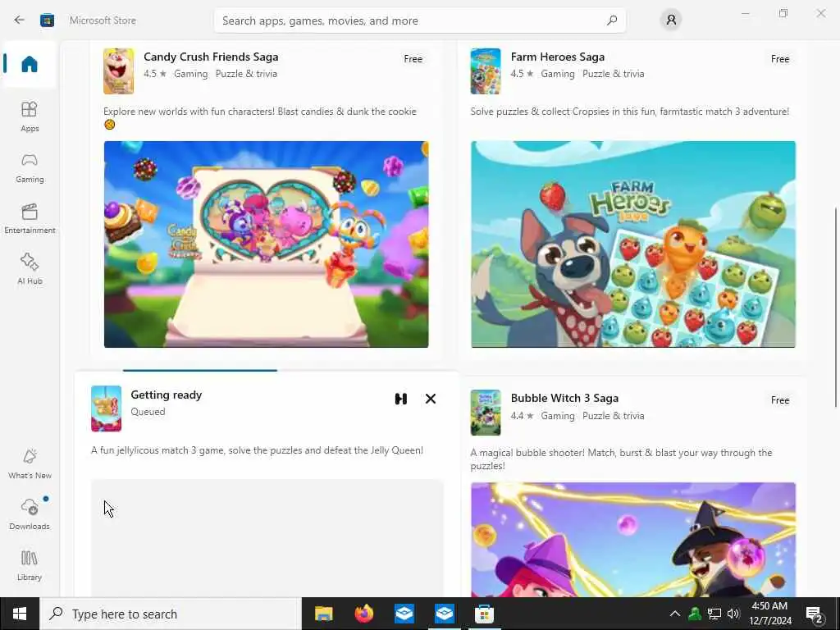The height and width of the screenshot is (630, 840).
Task: Open the AI Hub section
Action: [30, 269]
